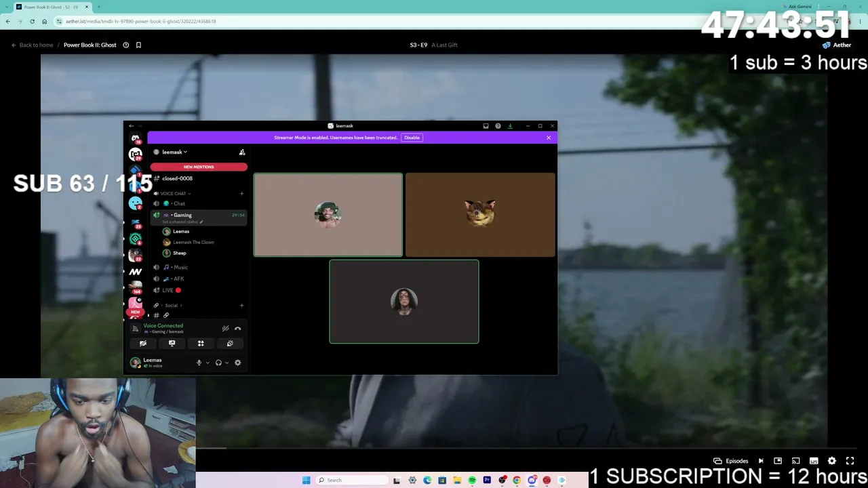This screenshot has width=868, height=488.
Task: Collapse the VOICE CHAT category
Action: point(175,194)
